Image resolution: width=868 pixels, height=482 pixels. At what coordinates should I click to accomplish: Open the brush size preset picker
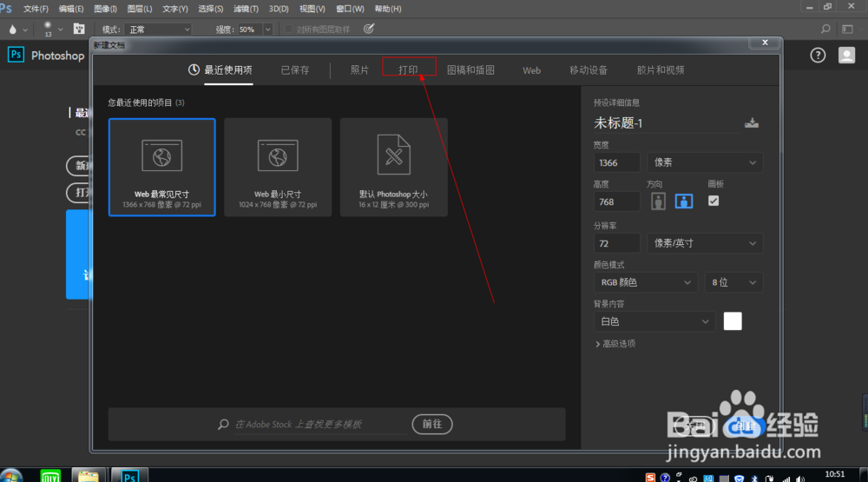53,30
